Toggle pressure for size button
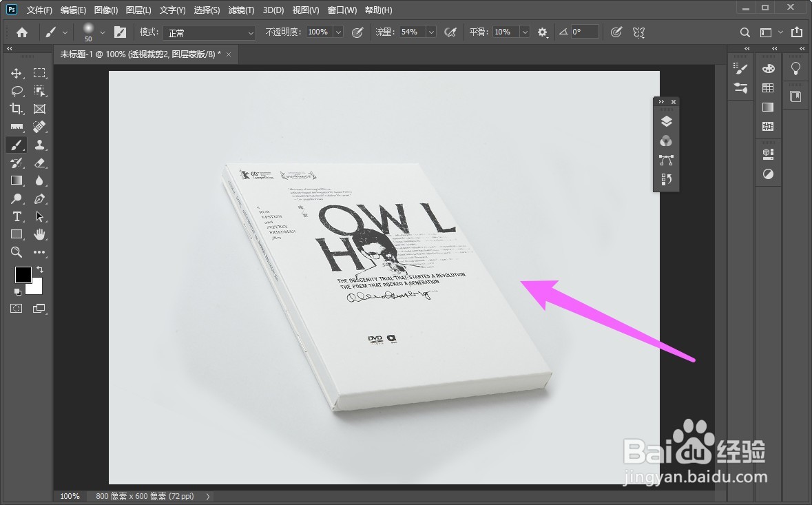This screenshot has width=812, height=505. 616,32
